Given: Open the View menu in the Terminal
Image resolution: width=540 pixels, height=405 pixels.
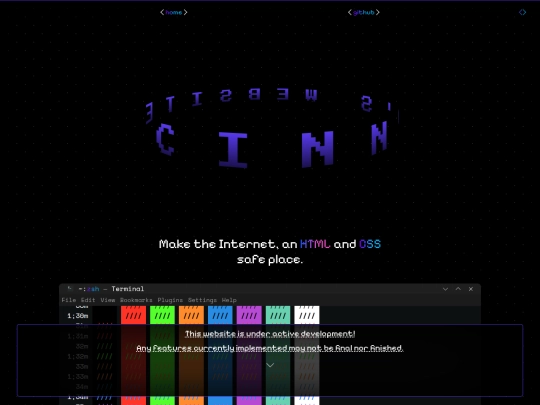Looking at the screenshot, I should (x=108, y=300).
